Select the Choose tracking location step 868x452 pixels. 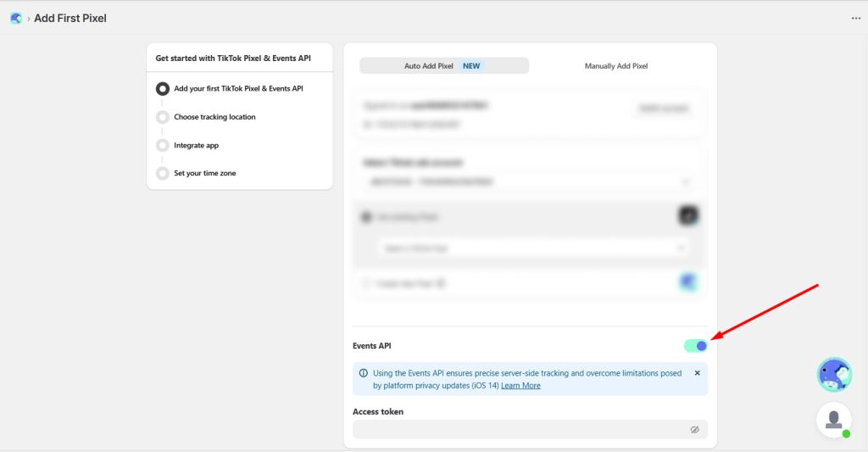click(x=207, y=117)
